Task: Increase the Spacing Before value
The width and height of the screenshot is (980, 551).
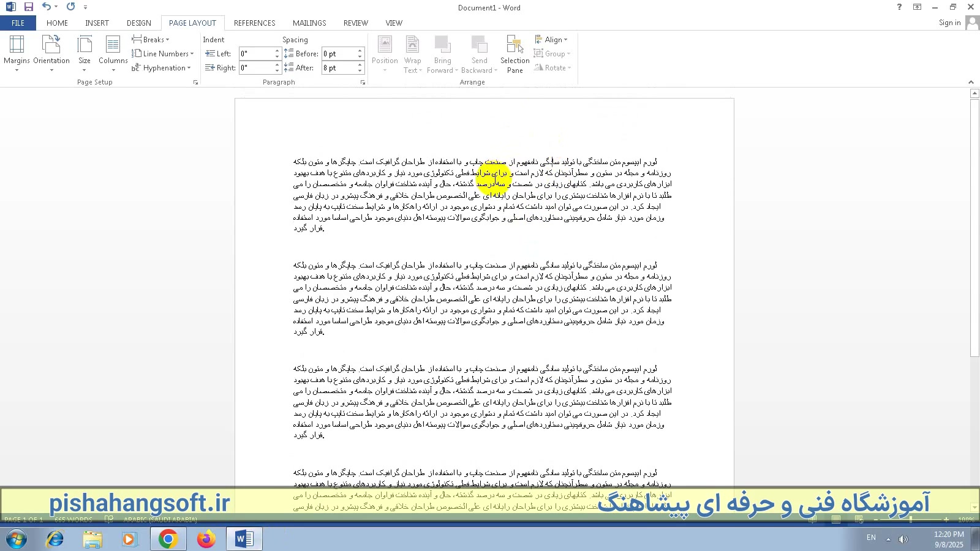Action: coord(360,51)
